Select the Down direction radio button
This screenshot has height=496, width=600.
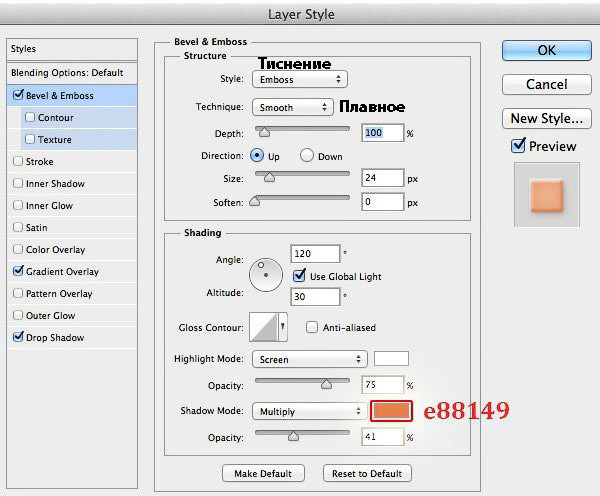307,155
